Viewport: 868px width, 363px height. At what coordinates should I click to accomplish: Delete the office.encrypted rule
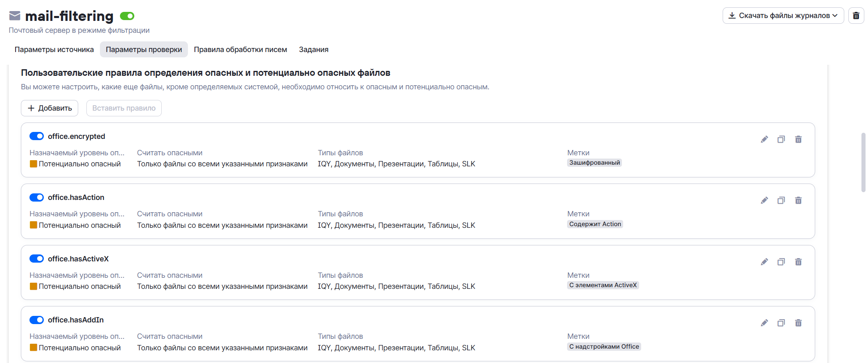798,139
